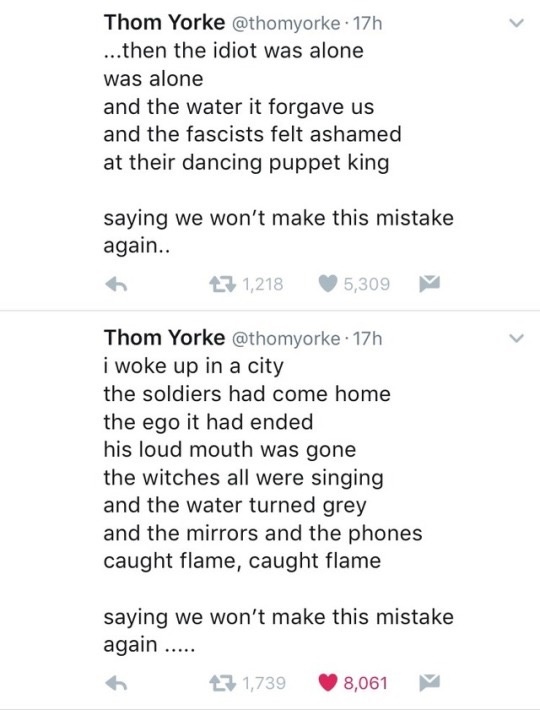Like the tweet with 5,309 likes
Screen dimensions: 540x710
point(329,283)
